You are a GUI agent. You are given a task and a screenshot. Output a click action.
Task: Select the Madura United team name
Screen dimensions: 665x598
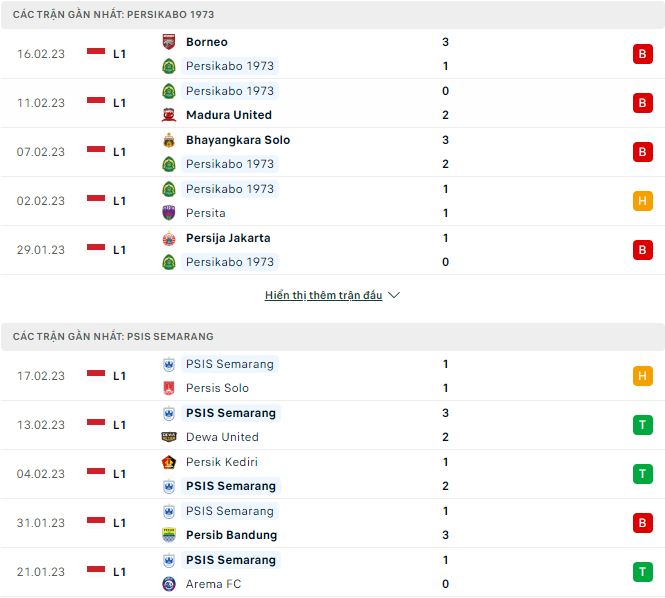(x=228, y=115)
